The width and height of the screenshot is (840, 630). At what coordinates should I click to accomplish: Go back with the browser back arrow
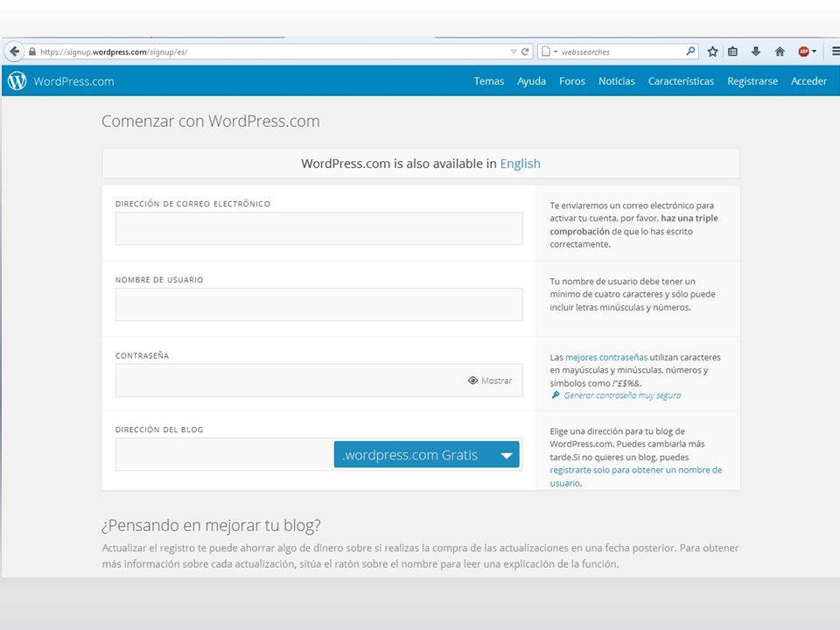tap(15, 52)
